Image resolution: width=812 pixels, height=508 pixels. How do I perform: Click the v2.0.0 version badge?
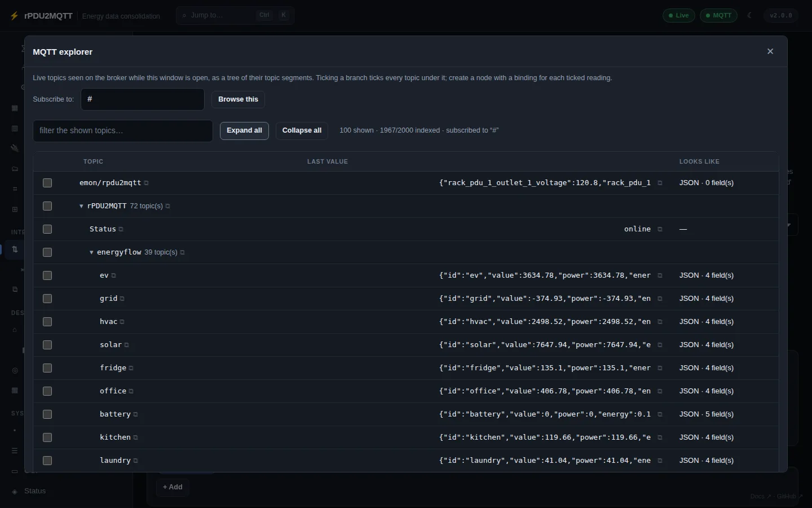tap(781, 15)
